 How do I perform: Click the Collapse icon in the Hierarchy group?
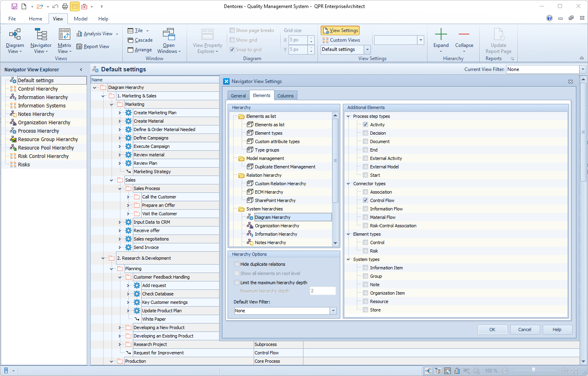[x=464, y=39]
